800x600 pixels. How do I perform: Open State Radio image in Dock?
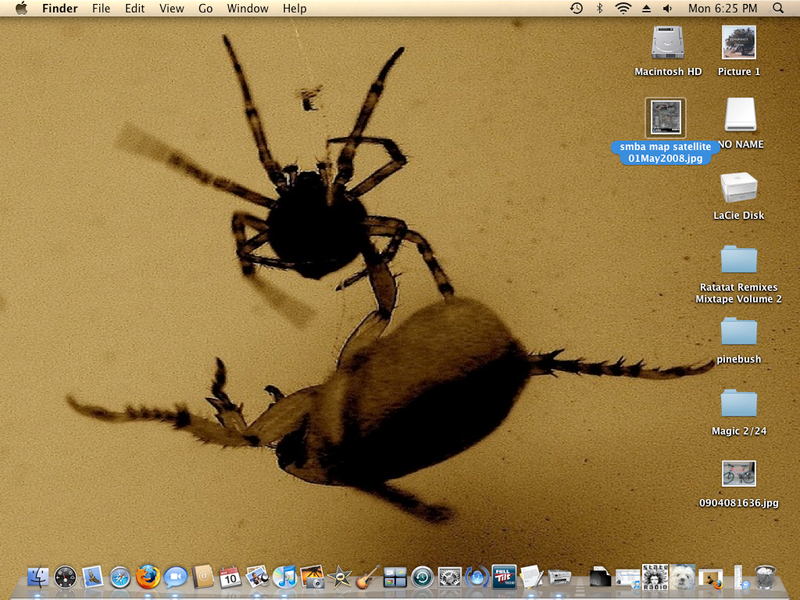click(x=655, y=577)
